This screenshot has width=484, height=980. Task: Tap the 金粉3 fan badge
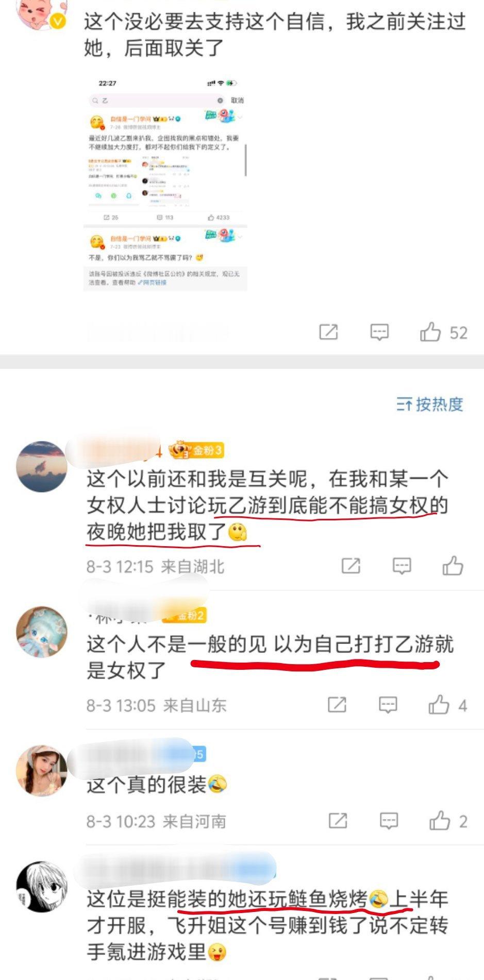[x=196, y=450]
